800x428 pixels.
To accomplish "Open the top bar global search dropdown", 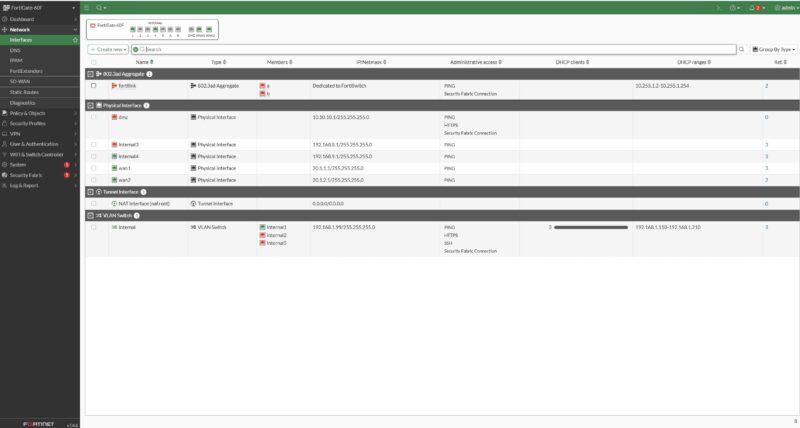I will 101,8.
